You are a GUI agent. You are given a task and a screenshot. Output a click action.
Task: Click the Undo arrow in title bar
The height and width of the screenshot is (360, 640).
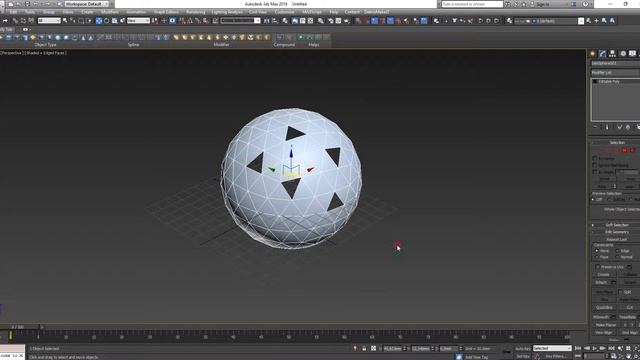coord(37,4)
